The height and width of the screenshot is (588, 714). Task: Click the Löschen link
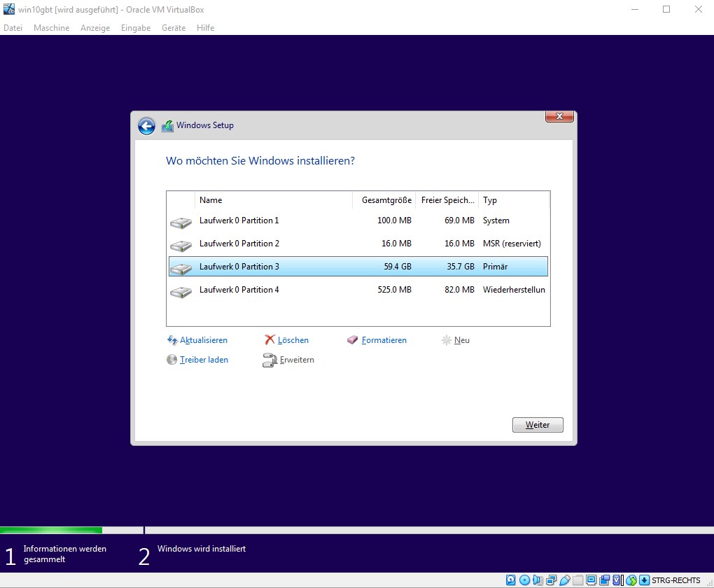[293, 340]
